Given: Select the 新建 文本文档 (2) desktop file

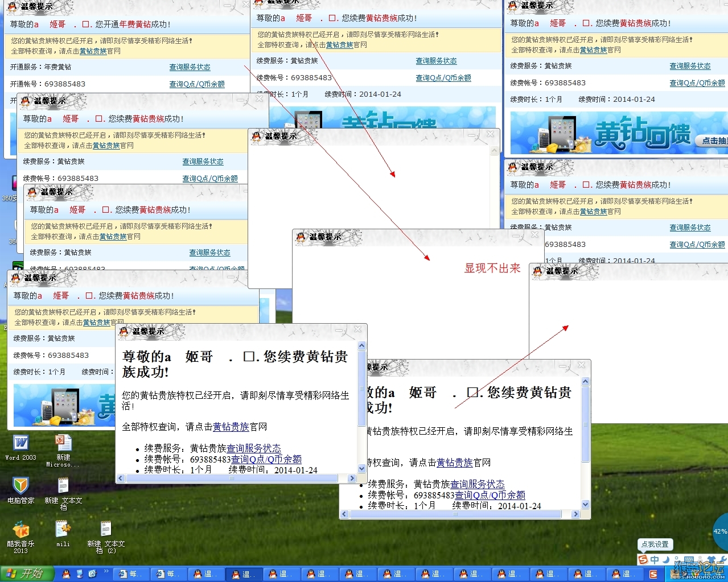Looking at the screenshot, I should click(106, 537).
